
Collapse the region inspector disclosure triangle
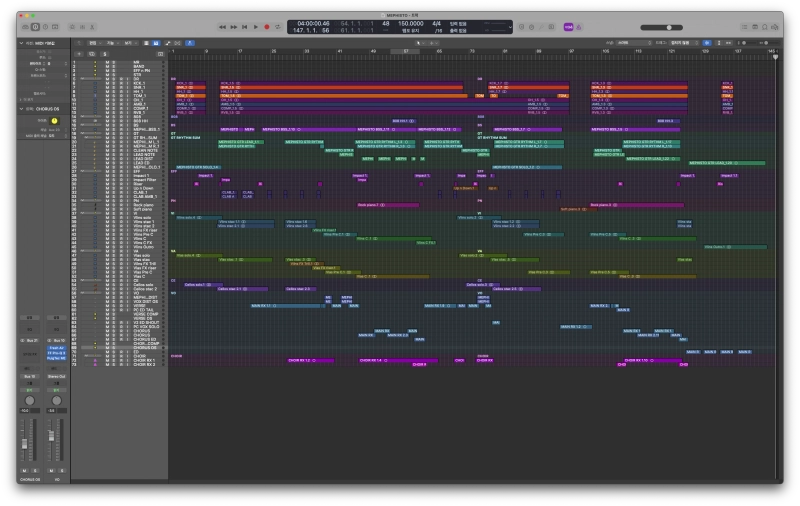(x=21, y=43)
